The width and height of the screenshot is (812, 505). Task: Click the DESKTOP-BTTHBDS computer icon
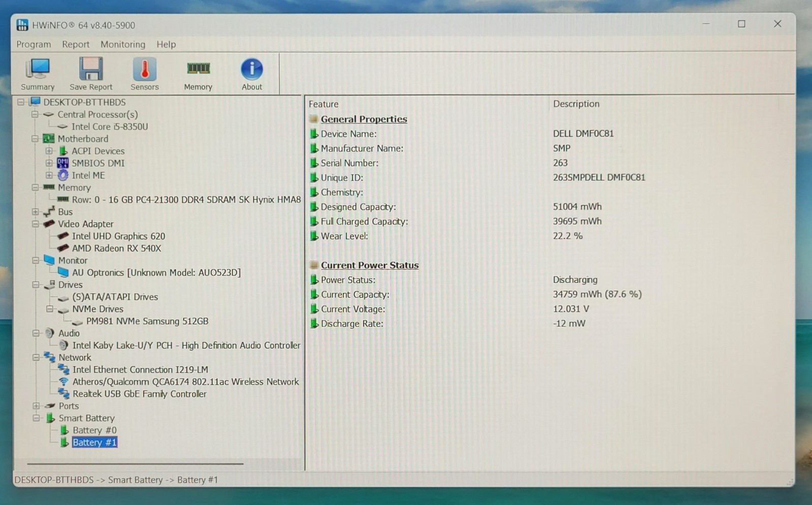click(x=35, y=102)
